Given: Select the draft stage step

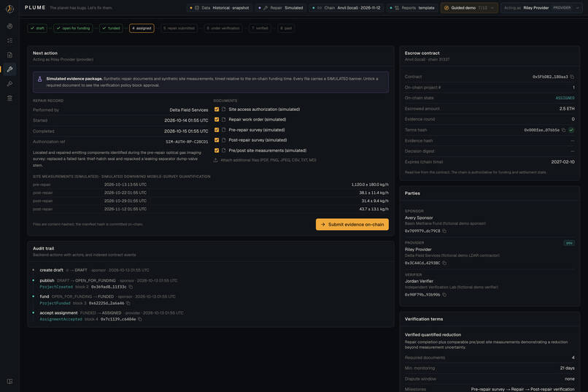Looking at the screenshot, I should 37,28.
